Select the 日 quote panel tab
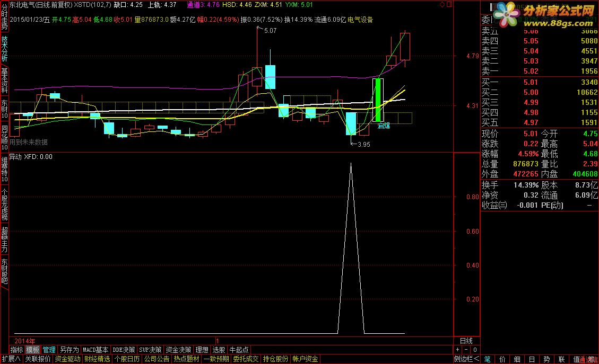This screenshot has height=364, width=599. (532, 359)
